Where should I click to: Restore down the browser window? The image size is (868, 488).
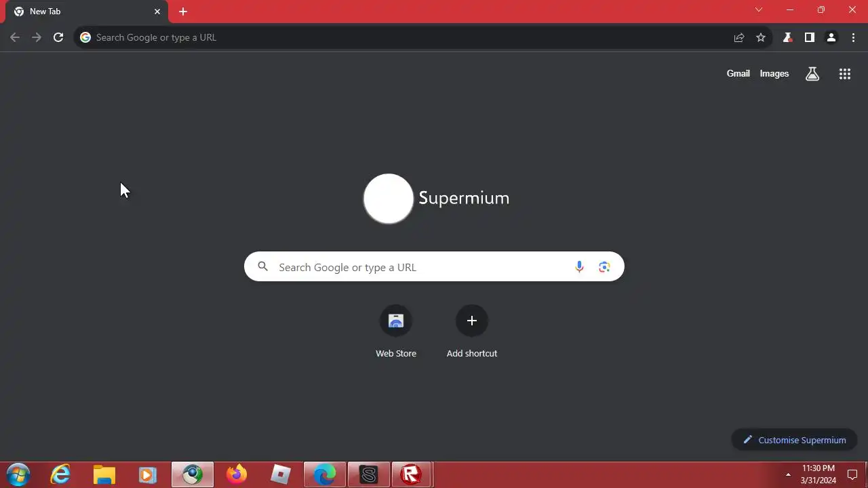pos(821,10)
